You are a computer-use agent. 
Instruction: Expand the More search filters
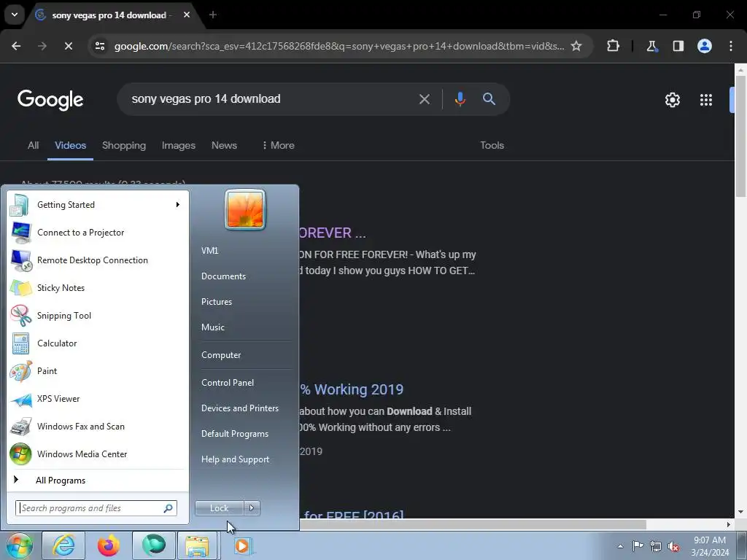point(278,145)
